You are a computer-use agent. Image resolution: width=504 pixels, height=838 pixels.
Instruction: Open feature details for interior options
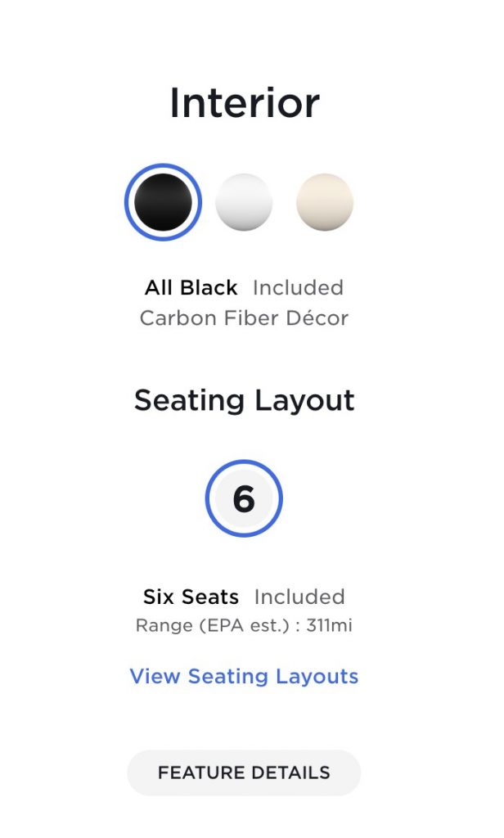pos(244,773)
